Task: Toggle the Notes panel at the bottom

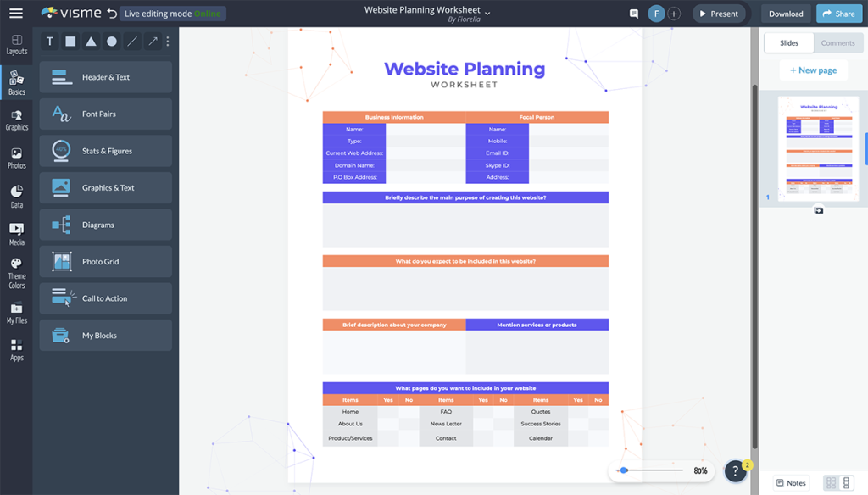Action: pos(790,481)
